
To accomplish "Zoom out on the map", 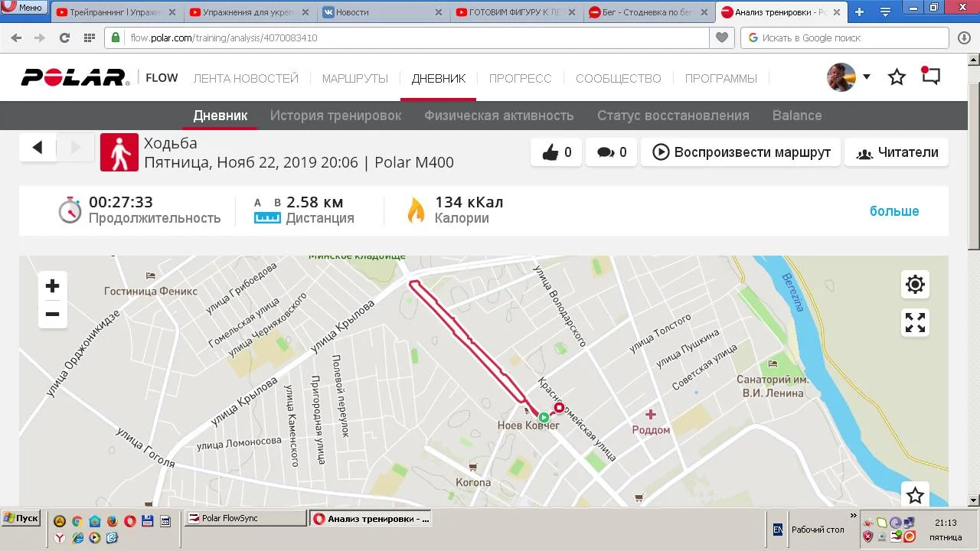I will 52,314.
